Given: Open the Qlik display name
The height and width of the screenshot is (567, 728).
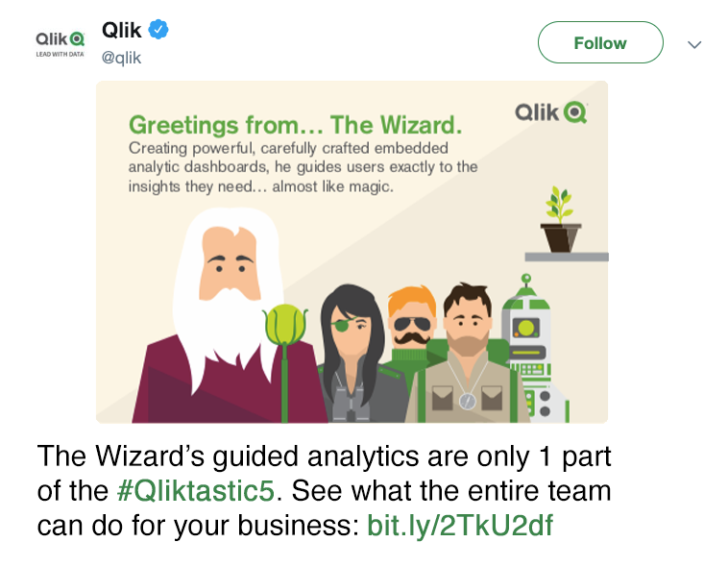Looking at the screenshot, I should [122, 30].
